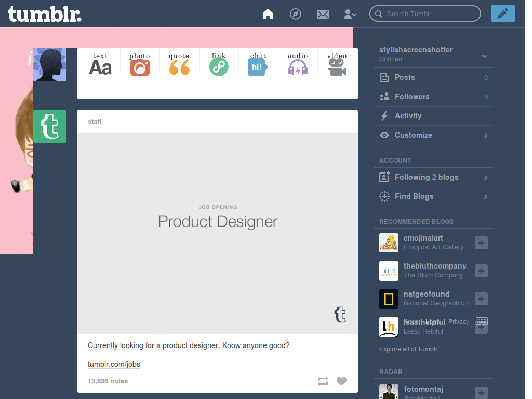532x399 pixels.
Task: Create a photo post
Action: pyautogui.click(x=140, y=64)
